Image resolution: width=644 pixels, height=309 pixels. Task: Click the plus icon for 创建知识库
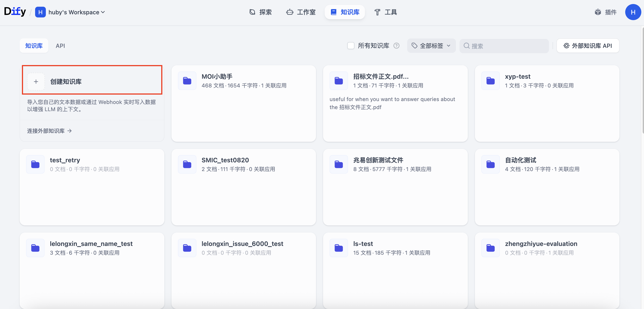pos(36,82)
